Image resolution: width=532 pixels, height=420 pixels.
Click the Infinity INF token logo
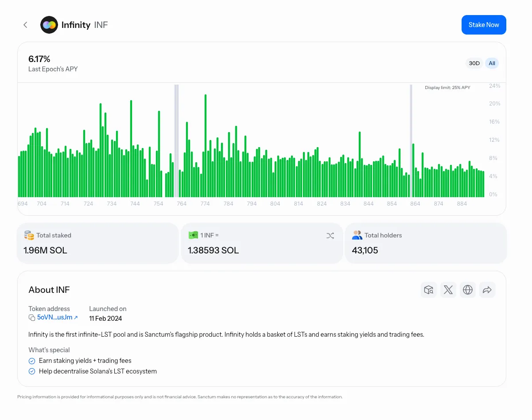(x=49, y=25)
